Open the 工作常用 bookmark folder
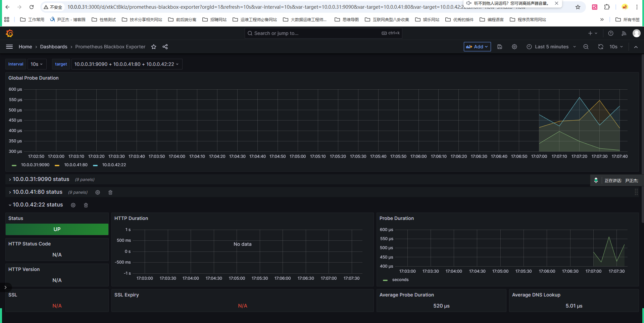 pos(32,19)
